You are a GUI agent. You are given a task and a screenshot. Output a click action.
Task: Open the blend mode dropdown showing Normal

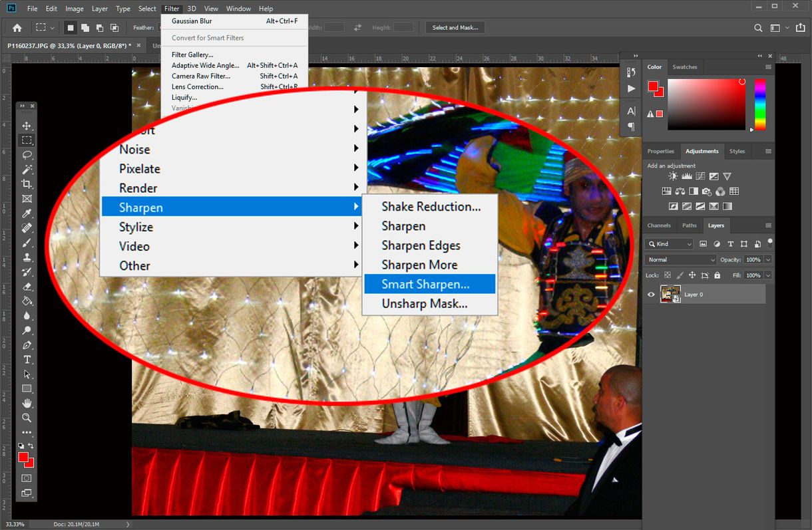coord(680,259)
